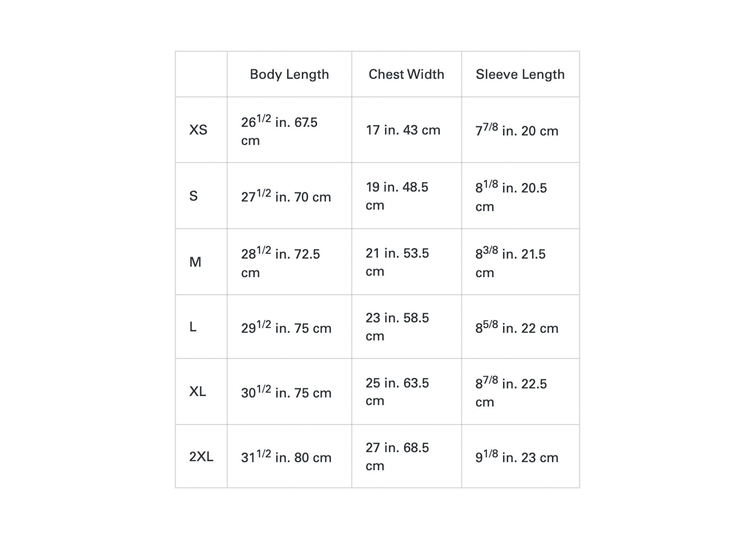Click the S body length 70 cm cell

[x=289, y=196]
